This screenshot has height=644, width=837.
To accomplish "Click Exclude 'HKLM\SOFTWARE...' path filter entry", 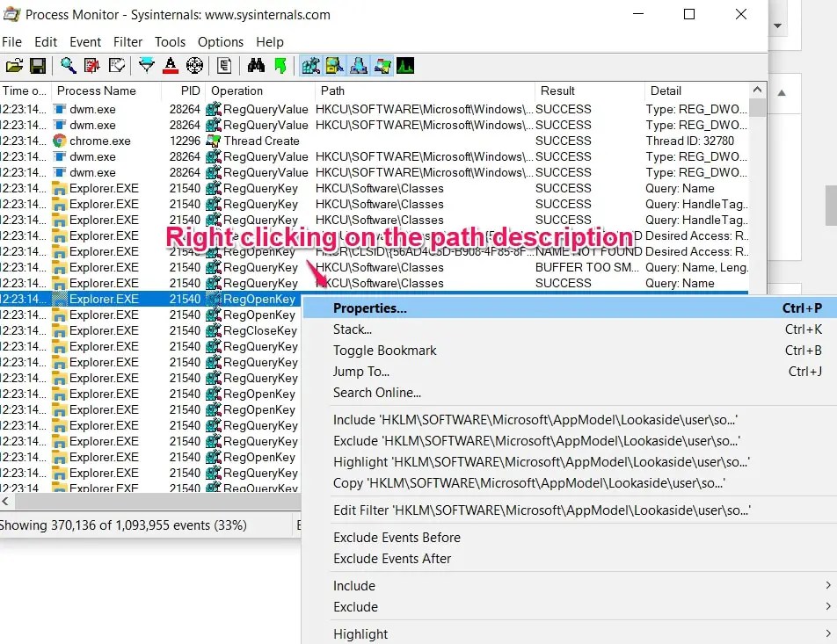I will (x=570, y=441).
